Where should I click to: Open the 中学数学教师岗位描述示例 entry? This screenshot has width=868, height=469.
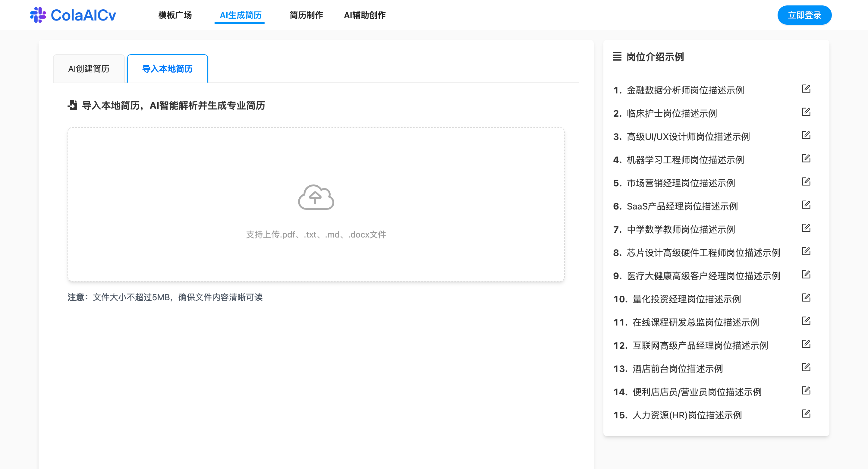[x=675, y=229]
